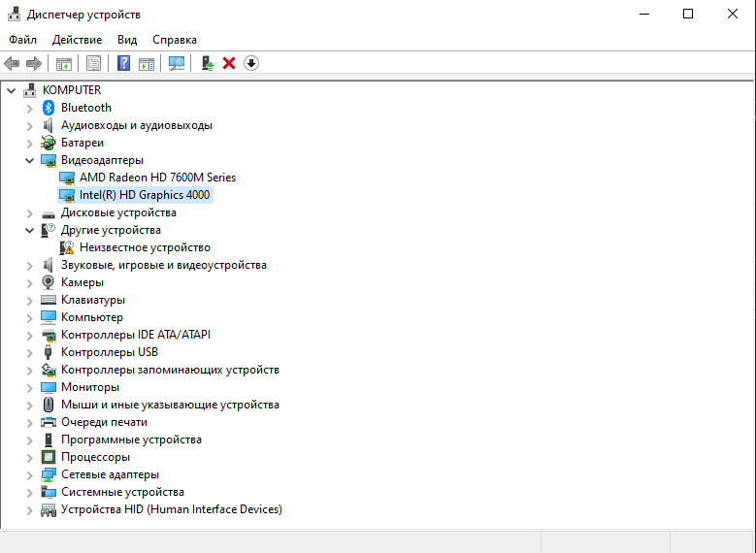Expand Звуковые, игровые и видеоустройства
Viewport: 756px width, 553px height.
pyautogui.click(x=29, y=266)
